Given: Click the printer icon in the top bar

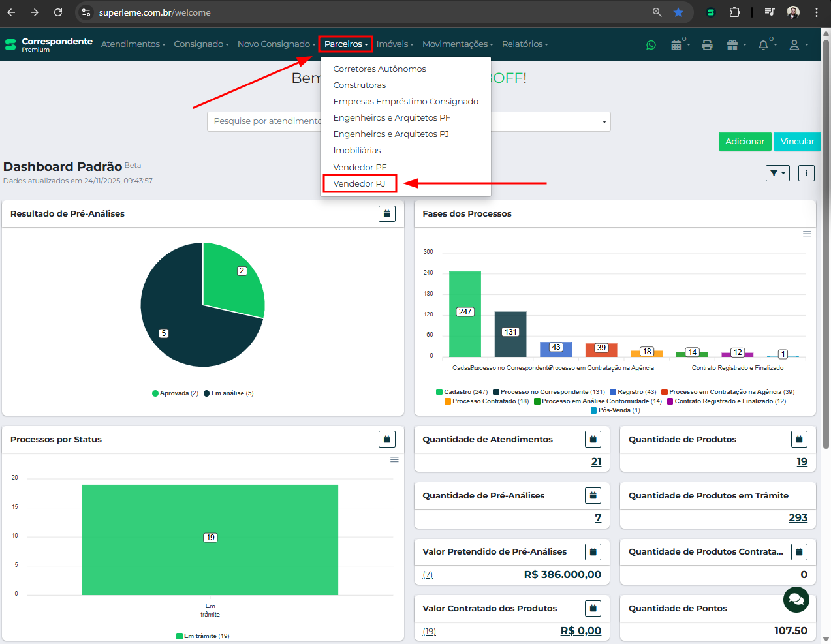Looking at the screenshot, I should (707, 45).
